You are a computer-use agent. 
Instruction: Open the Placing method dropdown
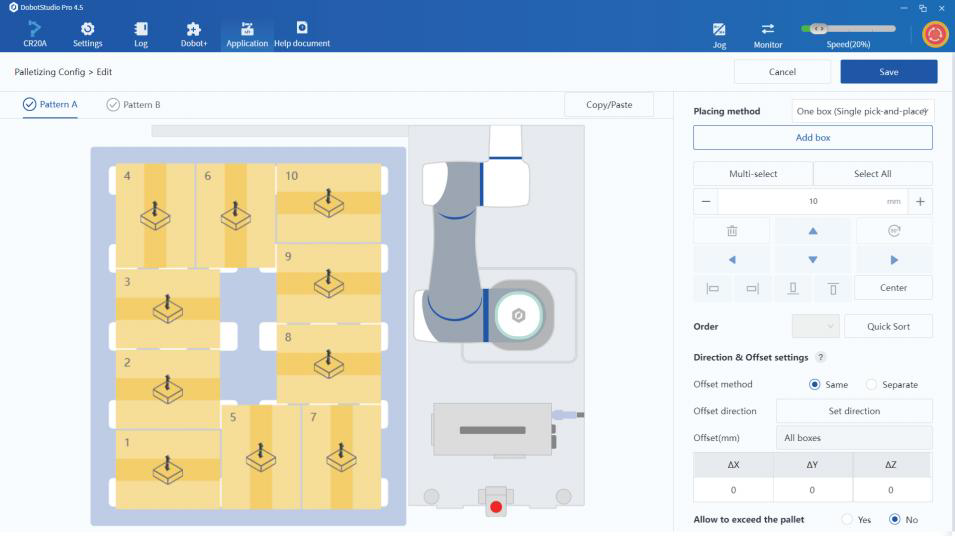tap(862, 111)
